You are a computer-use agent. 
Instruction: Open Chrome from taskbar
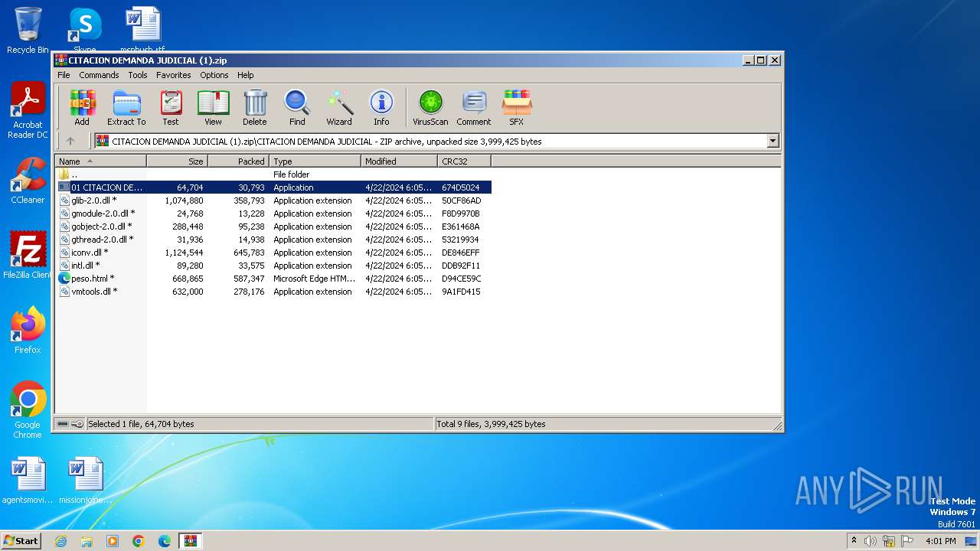[x=139, y=541]
